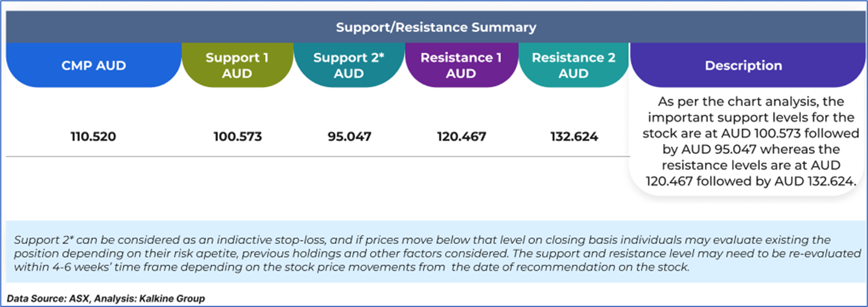
Task: Click the 132.624 cell under Resistance 2
Action: pos(574,137)
